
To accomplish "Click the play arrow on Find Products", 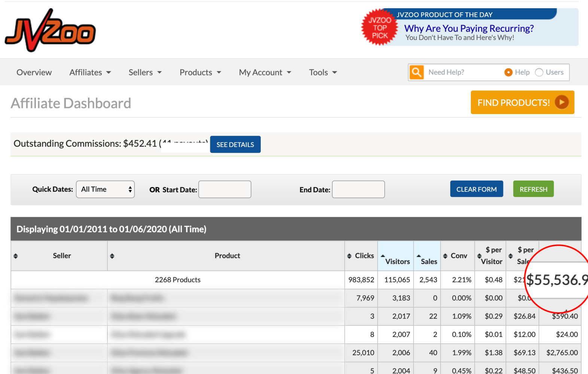I will (561, 102).
